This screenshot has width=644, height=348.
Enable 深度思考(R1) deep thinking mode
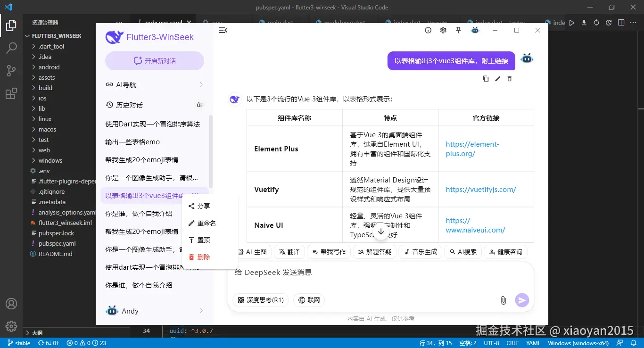260,300
